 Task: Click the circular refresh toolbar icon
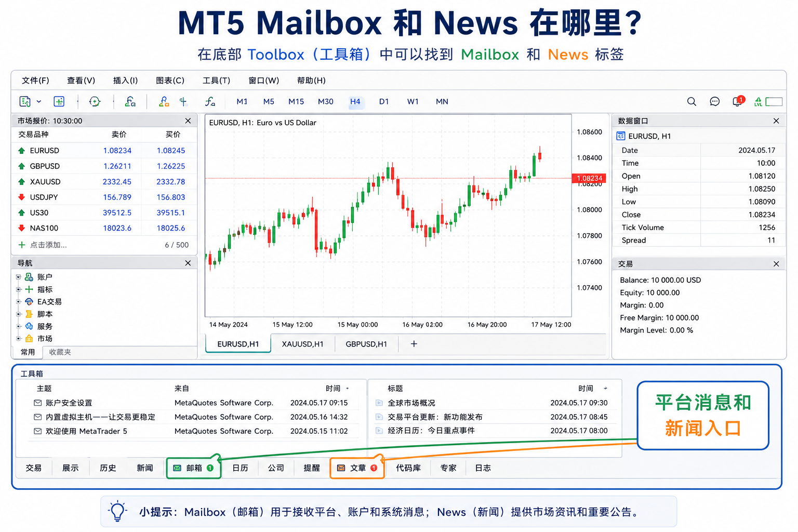coord(95,102)
